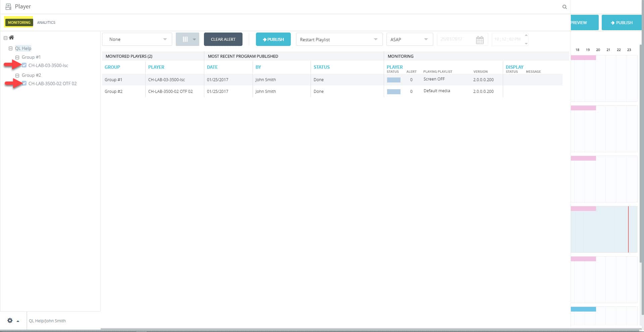Viewport: 644px width, 332px height.
Task: Select Group #1 in the tree
Action: point(31,57)
